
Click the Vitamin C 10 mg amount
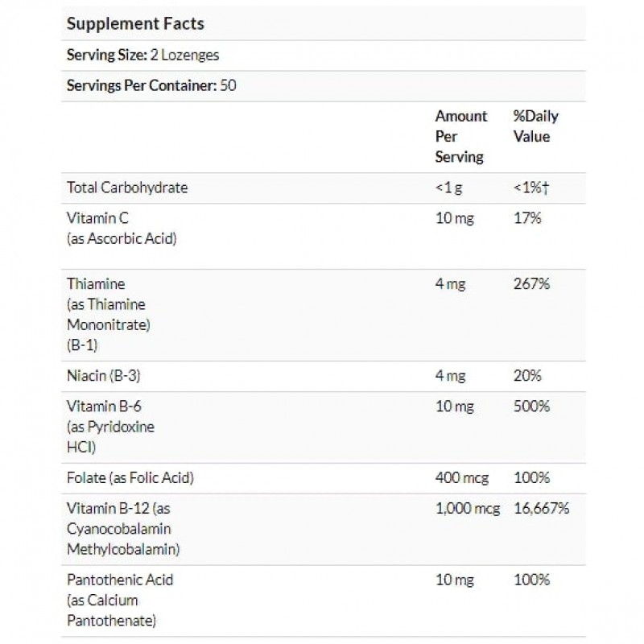(x=455, y=218)
